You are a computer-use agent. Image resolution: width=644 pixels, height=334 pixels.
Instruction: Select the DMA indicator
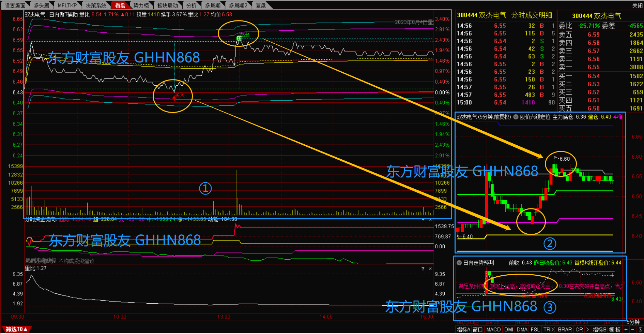522,330
